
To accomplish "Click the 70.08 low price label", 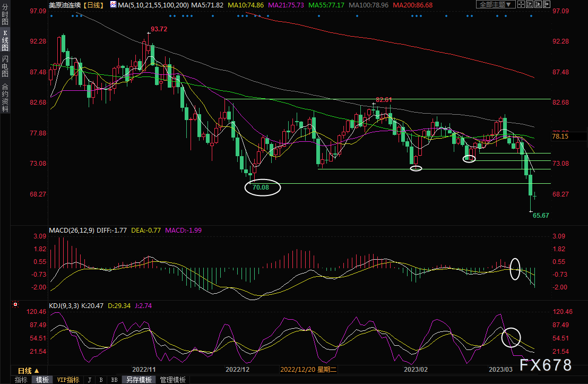I will coord(261,187).
